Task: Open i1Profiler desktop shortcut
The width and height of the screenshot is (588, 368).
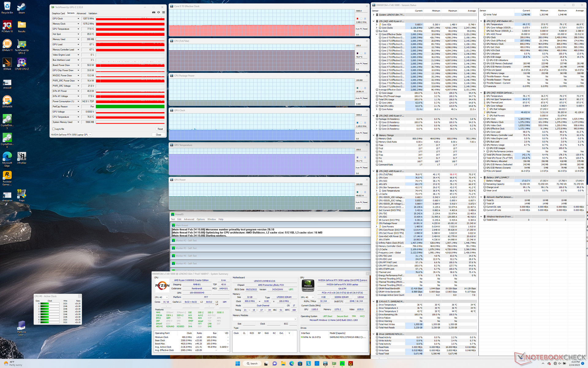Action: pyautogui.click(x=21, y=158)
